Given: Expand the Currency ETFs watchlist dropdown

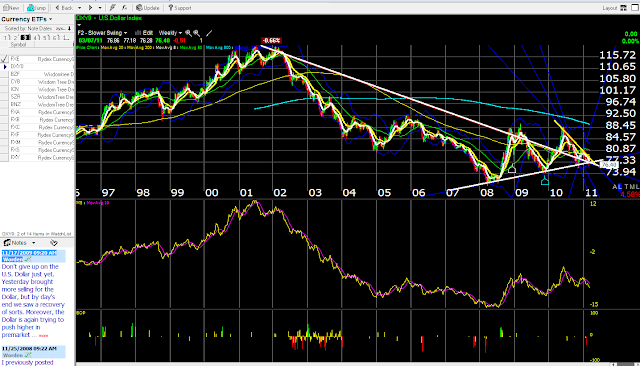Looking at the screenshot, I should point(51,19).
